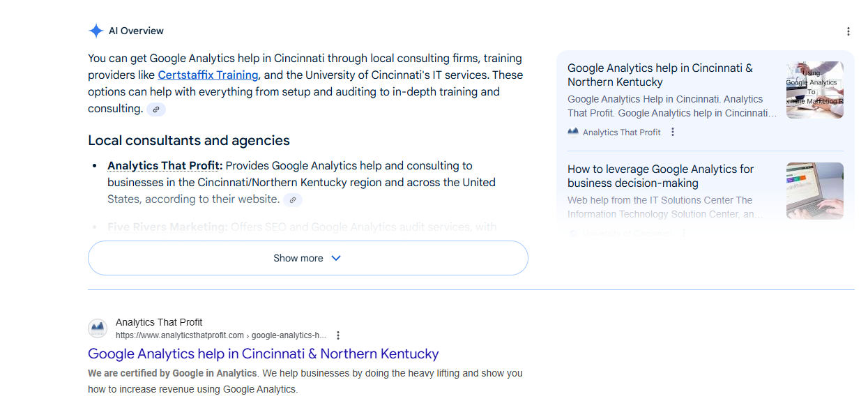The width and height of the screenshot is (868, 410).
Task: Open three-dot menu beside the search result URL
Action: click(338, 335)
